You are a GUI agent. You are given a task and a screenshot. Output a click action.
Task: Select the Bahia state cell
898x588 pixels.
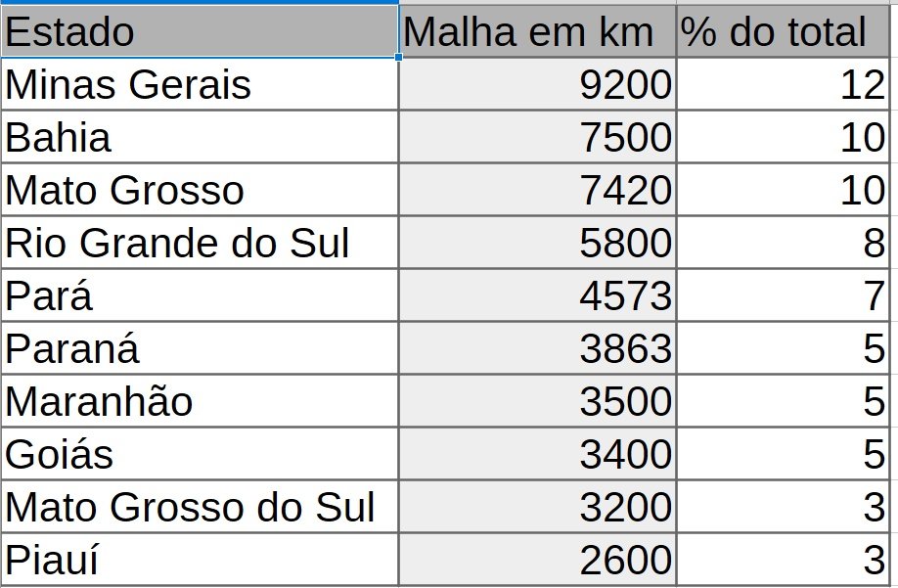[200, 138]
